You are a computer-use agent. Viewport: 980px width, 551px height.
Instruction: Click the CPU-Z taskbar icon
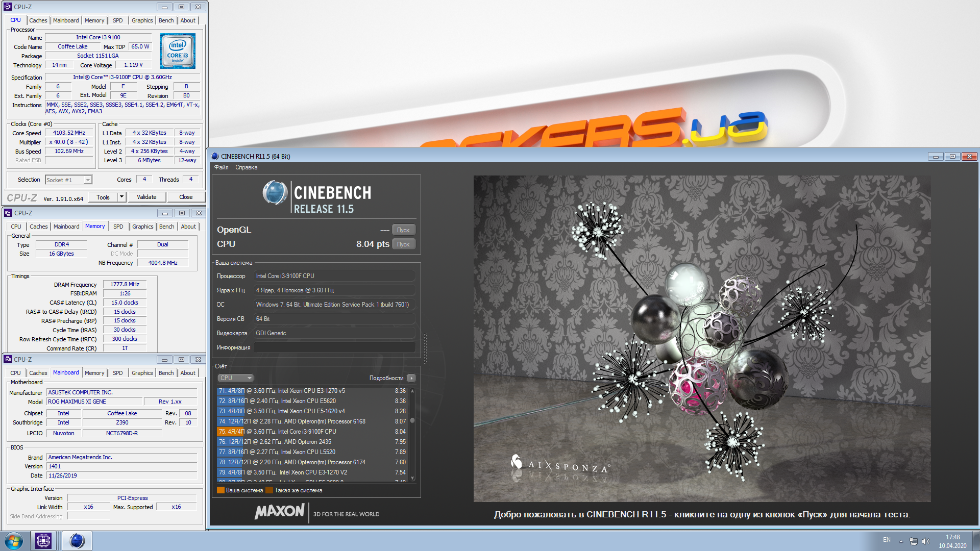(43, 541)
